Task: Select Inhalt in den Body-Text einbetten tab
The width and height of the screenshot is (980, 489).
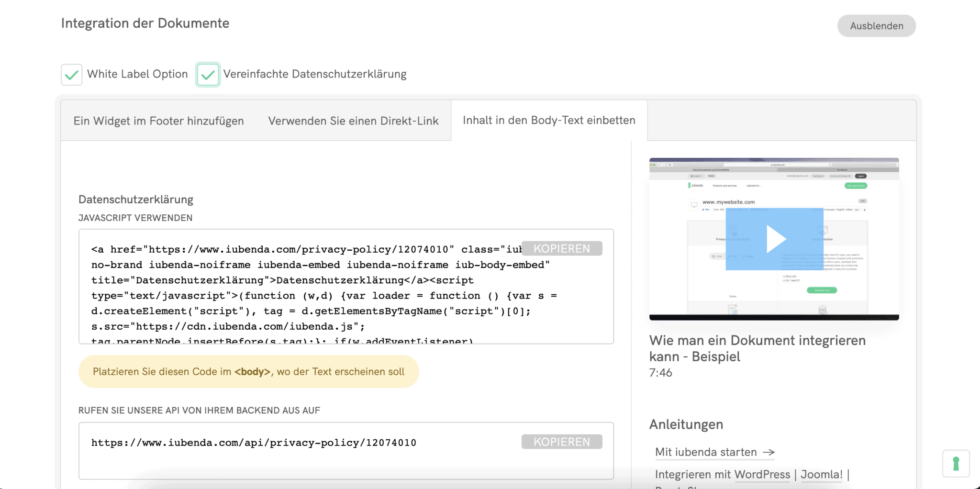Action: (549, 121)
